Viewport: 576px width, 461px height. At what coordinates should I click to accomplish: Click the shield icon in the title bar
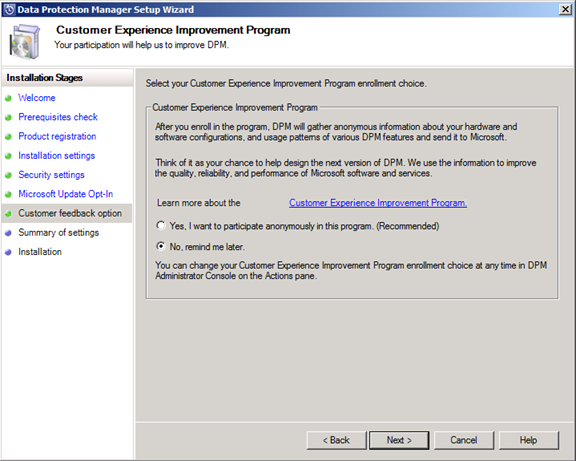(9, 9)
